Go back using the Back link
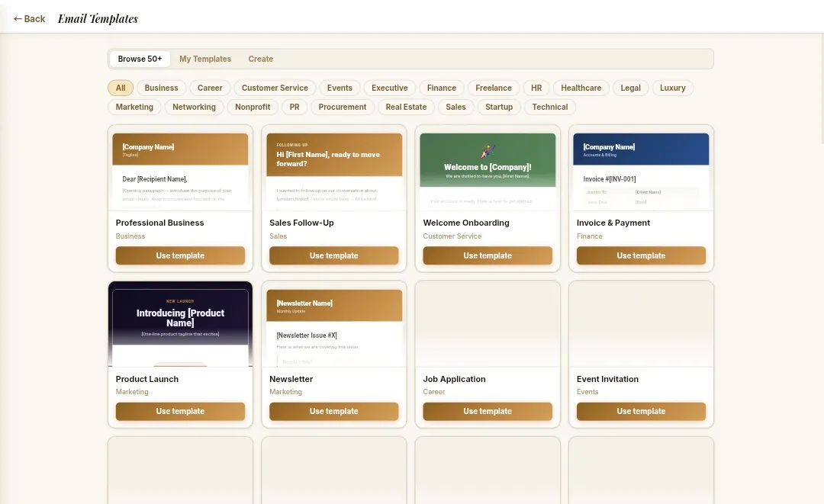 [30, 19]
